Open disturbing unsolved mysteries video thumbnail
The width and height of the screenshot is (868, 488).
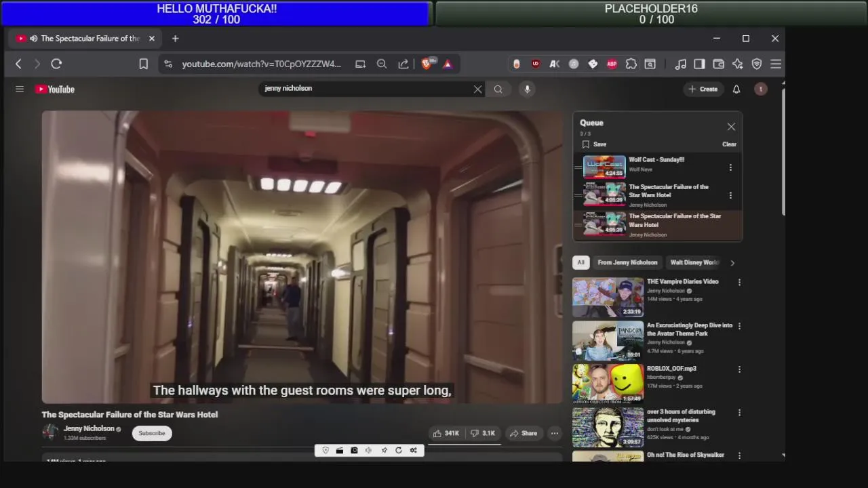[x=608, y=427]
